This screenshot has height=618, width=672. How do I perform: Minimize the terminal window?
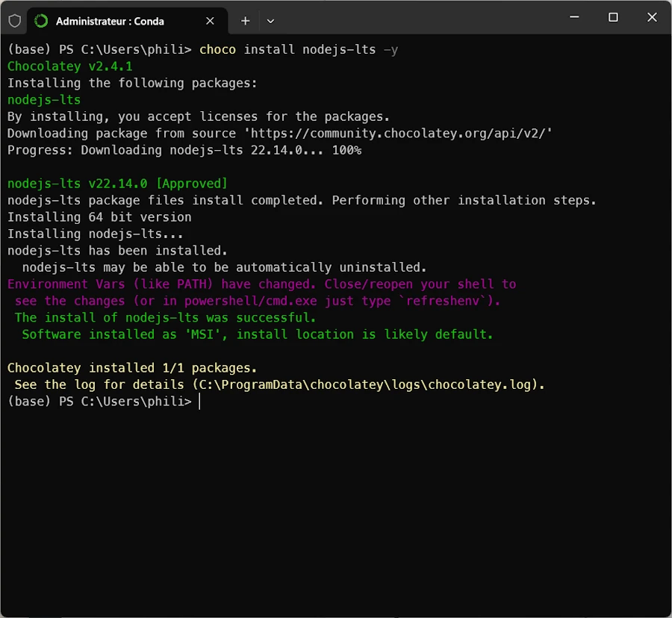[574, 17]
